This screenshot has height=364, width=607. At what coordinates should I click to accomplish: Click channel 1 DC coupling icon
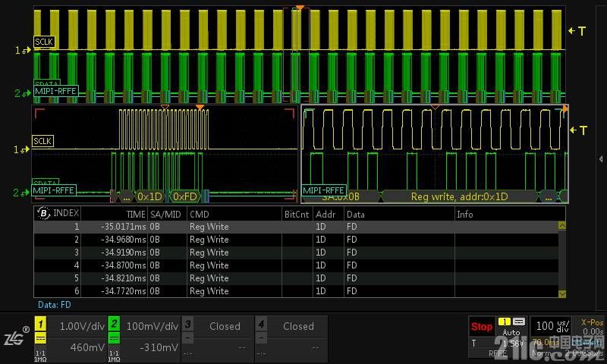[x=41, y=338]
